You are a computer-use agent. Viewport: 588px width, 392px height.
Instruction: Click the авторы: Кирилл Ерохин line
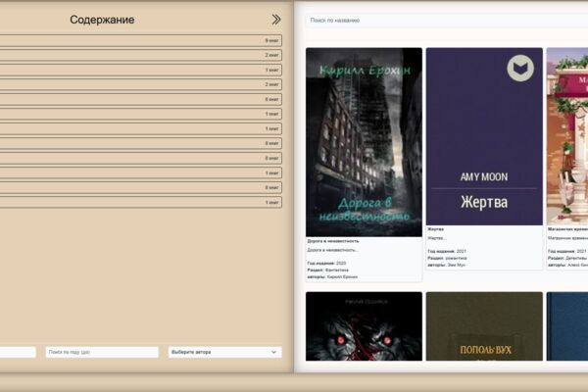point(332,276)
